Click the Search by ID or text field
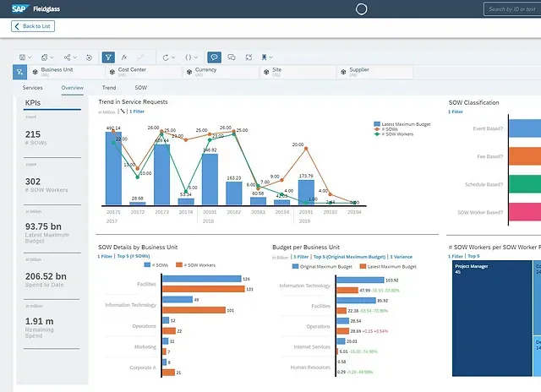The image size is (541, 392). (512, 9)
